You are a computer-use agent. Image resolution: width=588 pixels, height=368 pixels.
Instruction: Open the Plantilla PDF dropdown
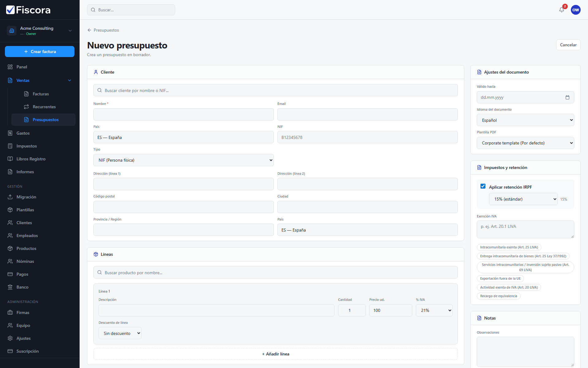click(525, 143)
